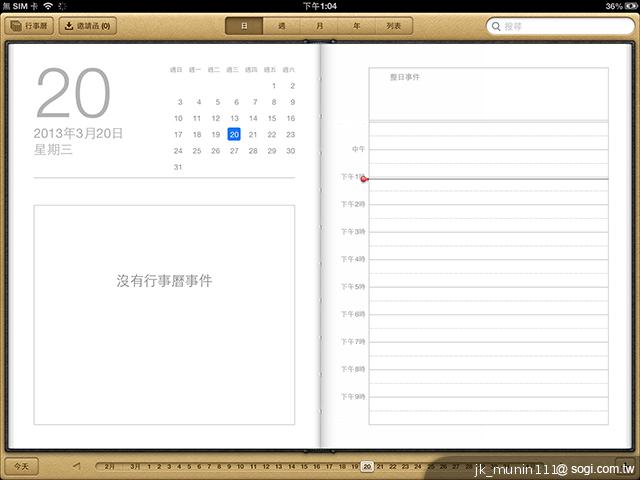Image resolution: width=640 pixels, height=480 pixels.
Task: Jump to 2月 on the bottom timeline
Action: coord(109,466)
